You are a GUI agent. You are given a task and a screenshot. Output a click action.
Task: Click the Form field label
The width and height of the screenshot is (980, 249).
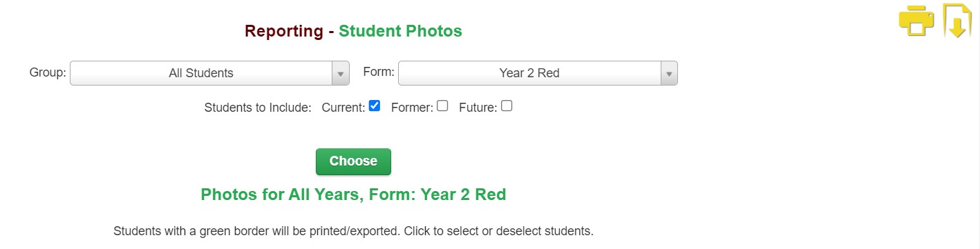click(x=379, y=72)
